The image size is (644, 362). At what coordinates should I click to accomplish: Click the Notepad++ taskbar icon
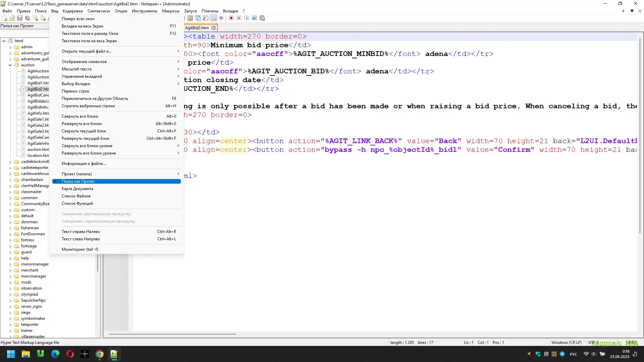114,354
